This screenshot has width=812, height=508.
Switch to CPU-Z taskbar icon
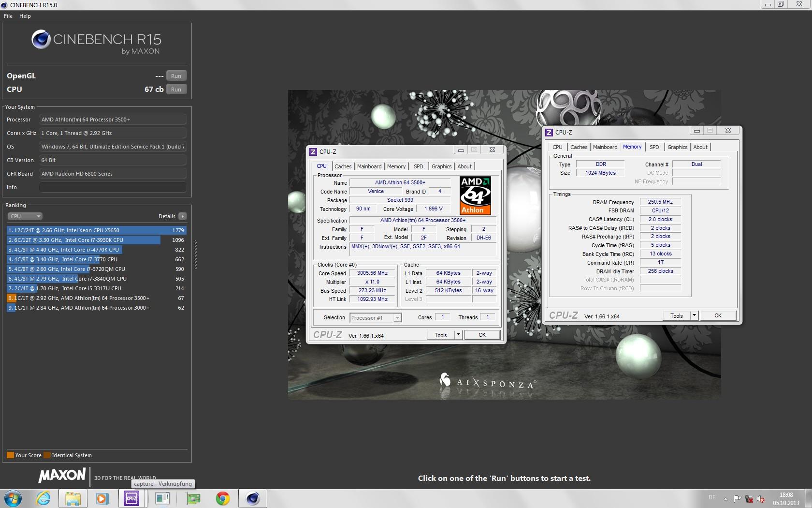(131, 498)
